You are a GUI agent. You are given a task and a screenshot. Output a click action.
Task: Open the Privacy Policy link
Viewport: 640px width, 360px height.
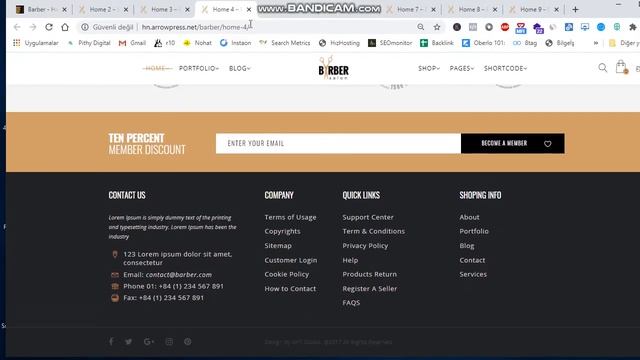(365, 245)
